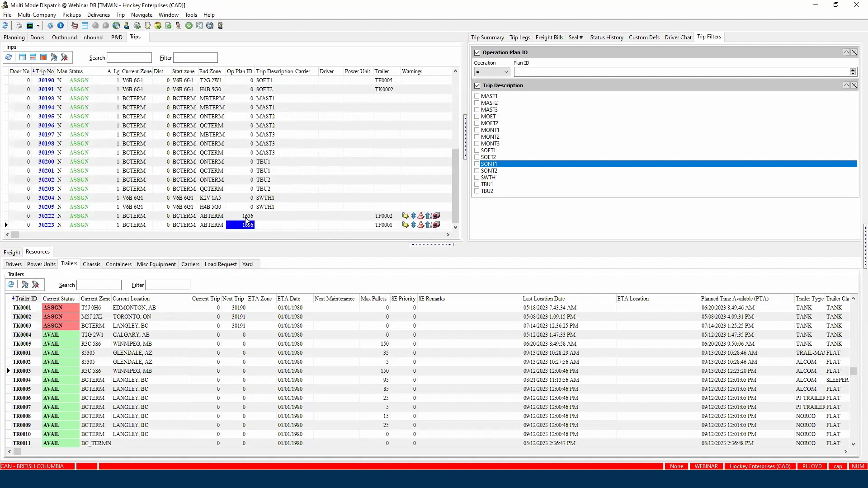
Task: Click the traffic cone icon on trip 30223
Action: 421,225
